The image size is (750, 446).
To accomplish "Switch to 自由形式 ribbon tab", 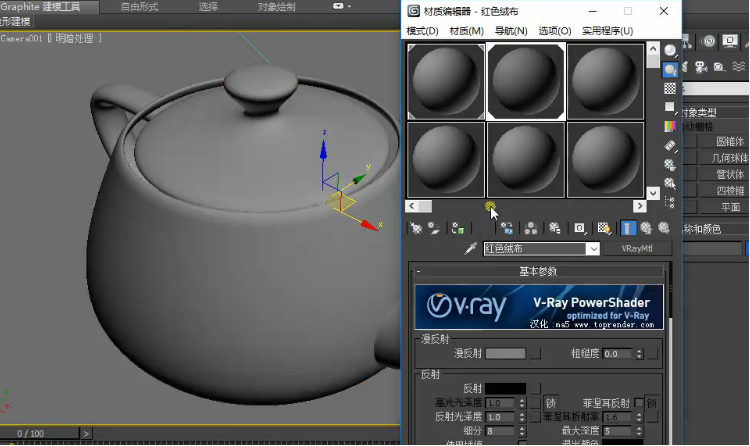I will (139, 7).
